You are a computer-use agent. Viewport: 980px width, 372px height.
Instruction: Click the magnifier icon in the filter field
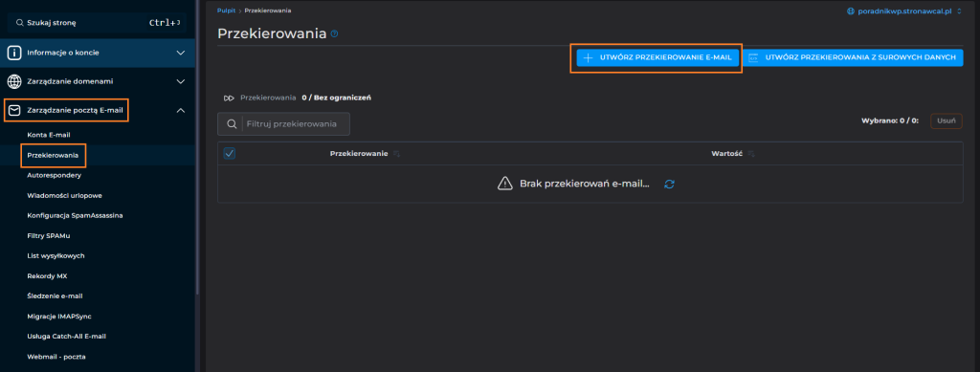tap(231, 124)
